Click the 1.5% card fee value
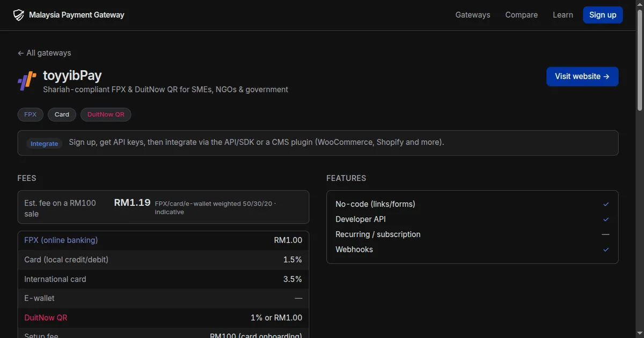This screenshot has height=338, width=644. [x=292, y=260]
